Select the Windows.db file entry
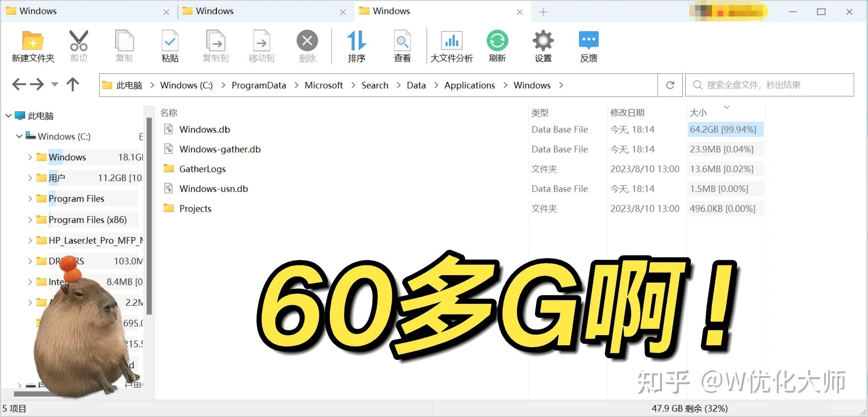The height and width of the screenshot is (417, 868). pos(205,129)
